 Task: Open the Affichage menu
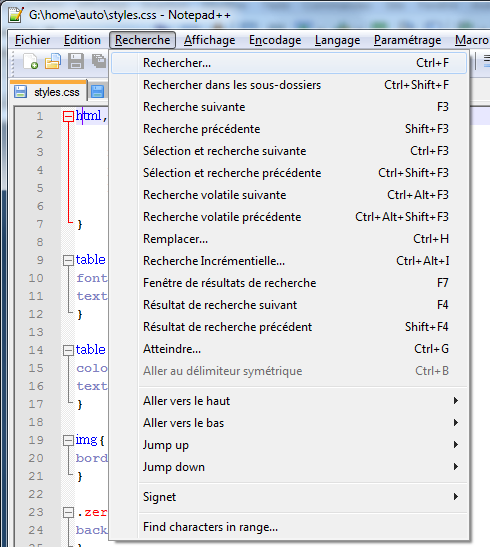(210, 40)
